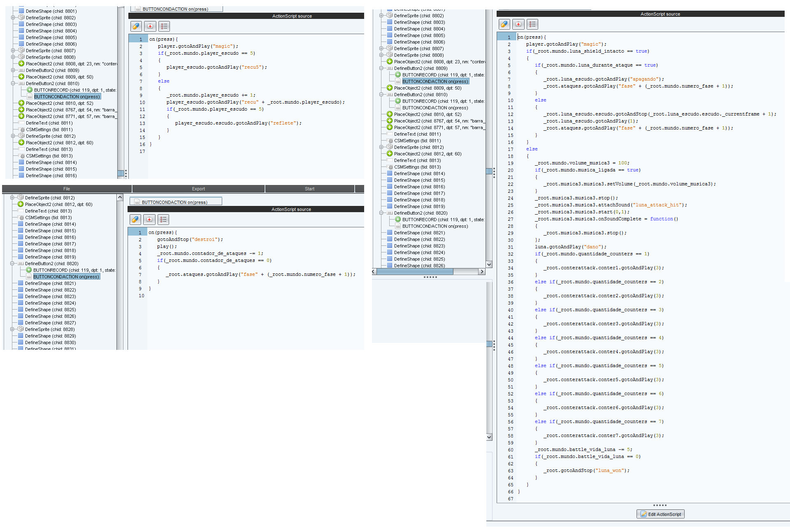Click the list icon above the "destroi" script
Screen dimensions: 790x532
coord(163,220)
